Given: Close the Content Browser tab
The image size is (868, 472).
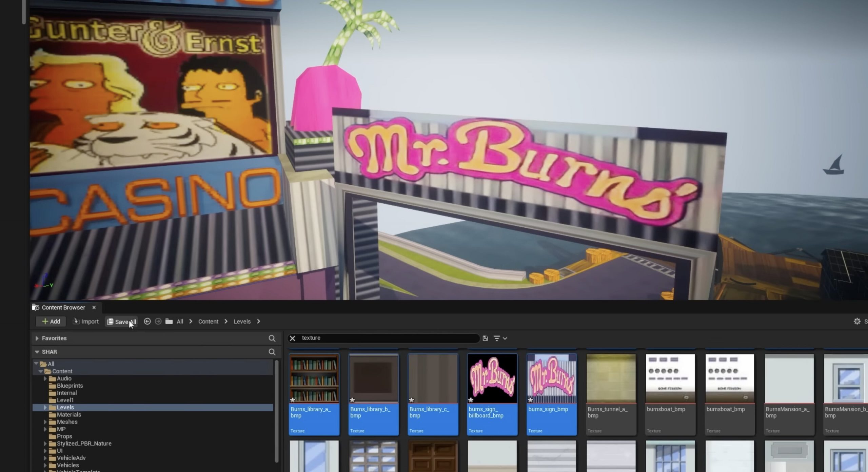Looking at the screenshot, I should point(94,307).
